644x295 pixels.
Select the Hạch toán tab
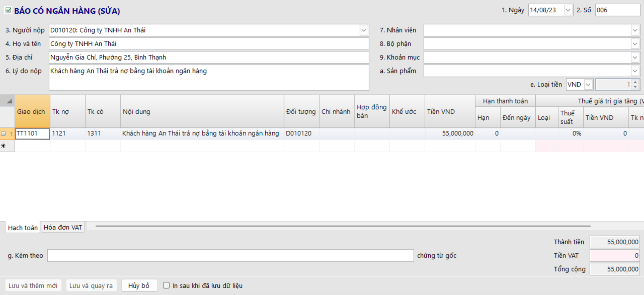[23, 228]
